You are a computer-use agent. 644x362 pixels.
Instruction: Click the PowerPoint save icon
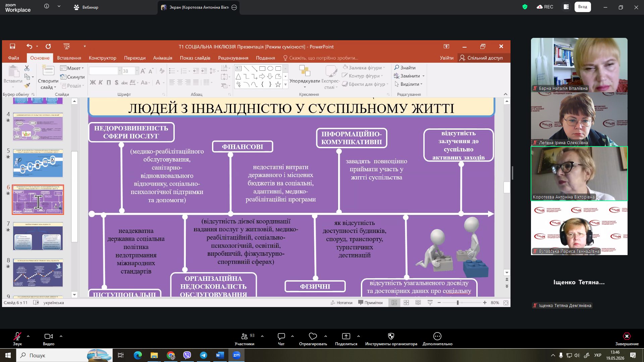click(12, 46)
